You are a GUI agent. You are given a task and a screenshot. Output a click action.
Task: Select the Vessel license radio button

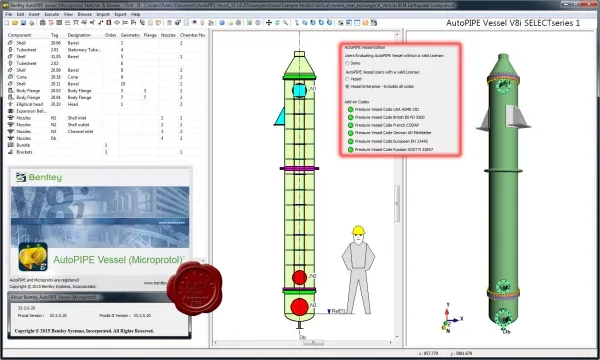pos(347,79)
